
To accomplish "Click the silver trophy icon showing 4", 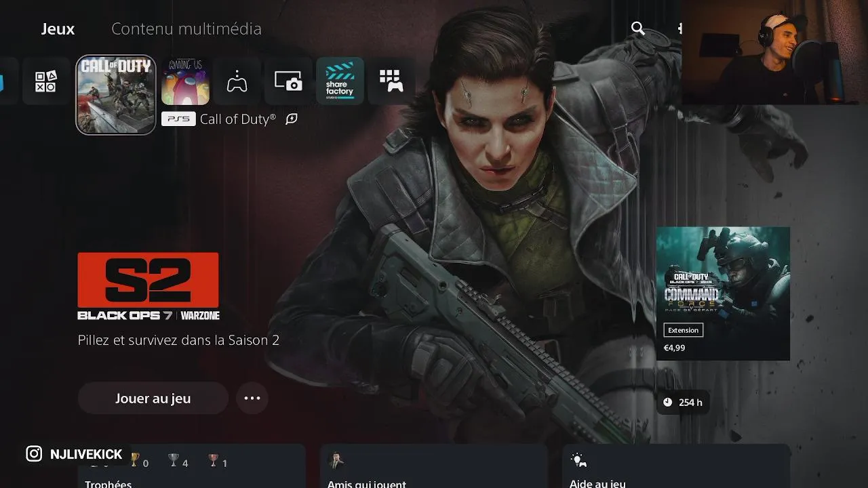I will point(174,461).
